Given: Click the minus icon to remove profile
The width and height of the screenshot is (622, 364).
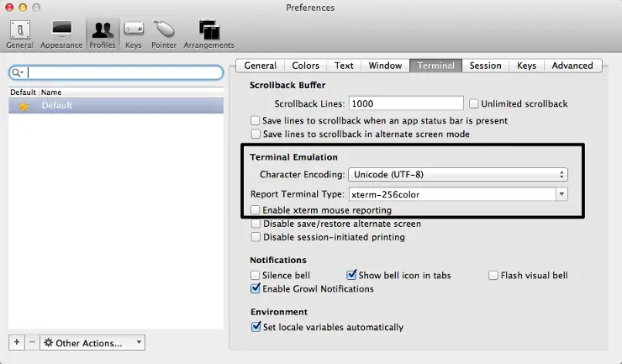Looking at the screenshot, I should point(32,342).
